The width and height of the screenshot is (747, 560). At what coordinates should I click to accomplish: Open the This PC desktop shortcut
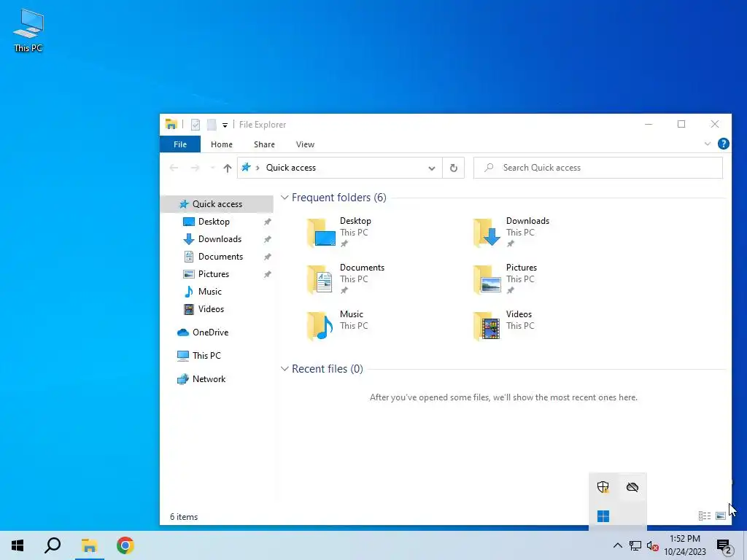pos(28,31)
